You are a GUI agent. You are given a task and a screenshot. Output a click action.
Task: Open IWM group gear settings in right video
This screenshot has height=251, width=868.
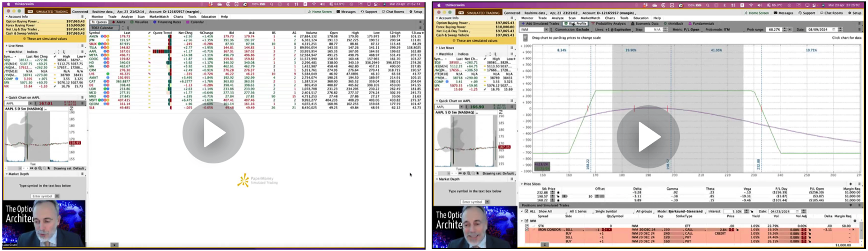pos(855,221)
